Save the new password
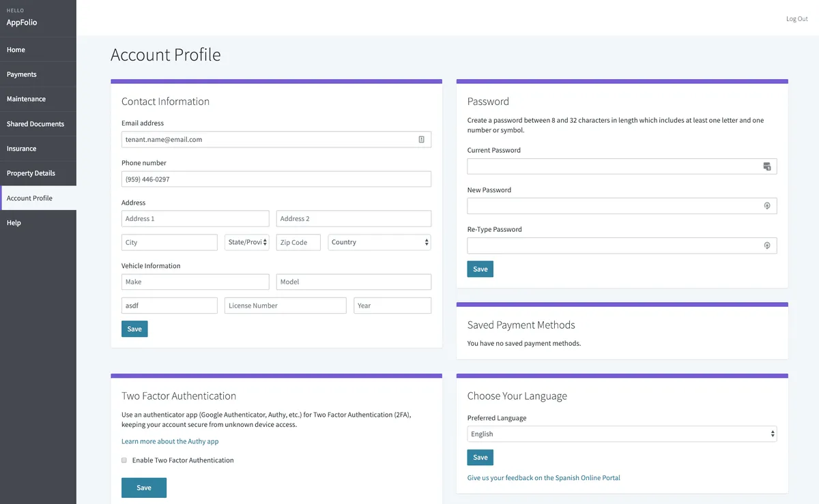Image resolution: width=819 pixels, height=504 pixels. click(480, 269)
